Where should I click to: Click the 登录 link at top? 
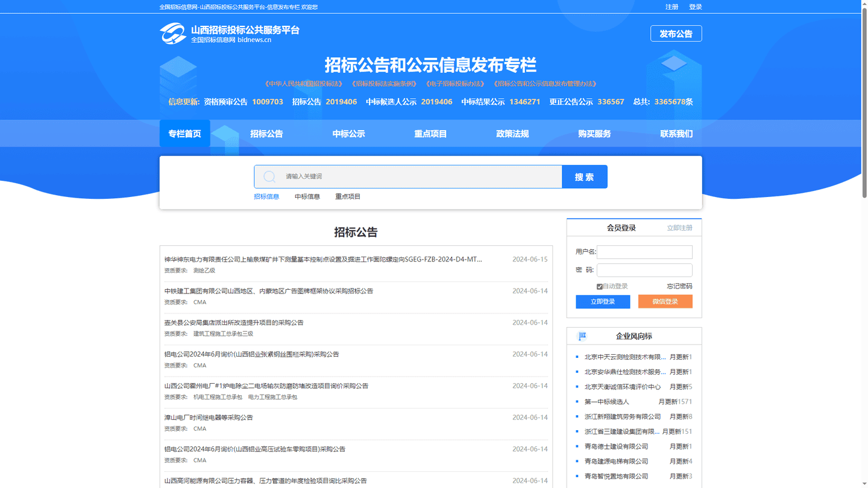(x=696, y=7)
